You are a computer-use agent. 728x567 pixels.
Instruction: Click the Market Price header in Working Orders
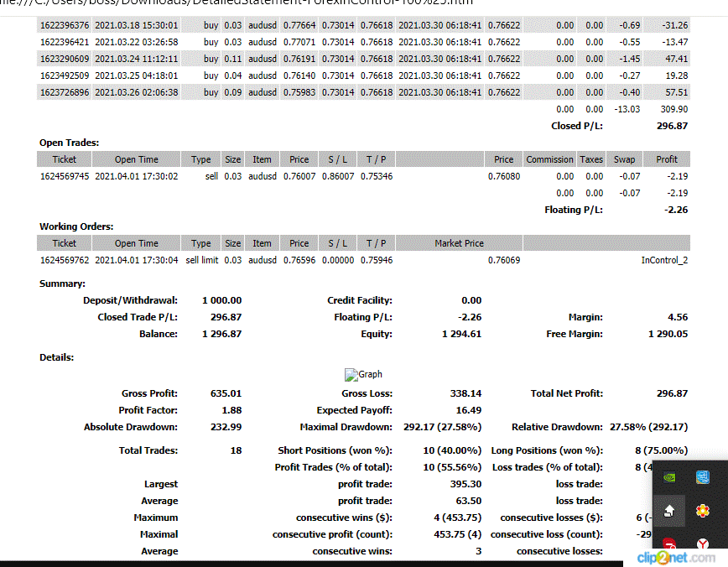coord(459,243)
